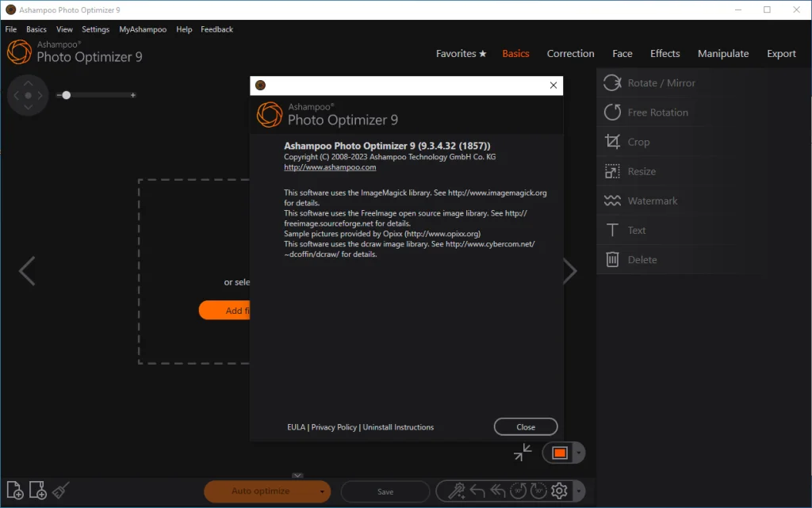Click the orange side-by-side view swatch button
812x508 pixels.
click(x=559, y=453)
